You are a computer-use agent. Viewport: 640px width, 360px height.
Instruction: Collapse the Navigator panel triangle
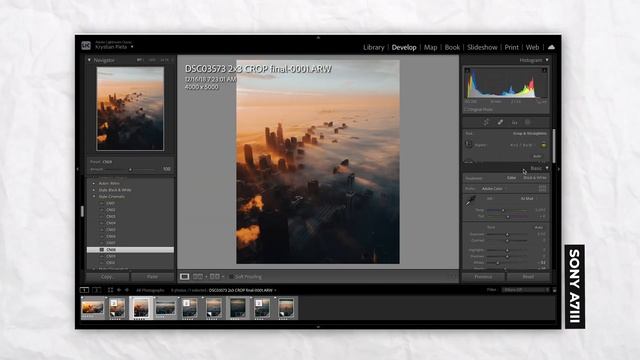point(89,60)
